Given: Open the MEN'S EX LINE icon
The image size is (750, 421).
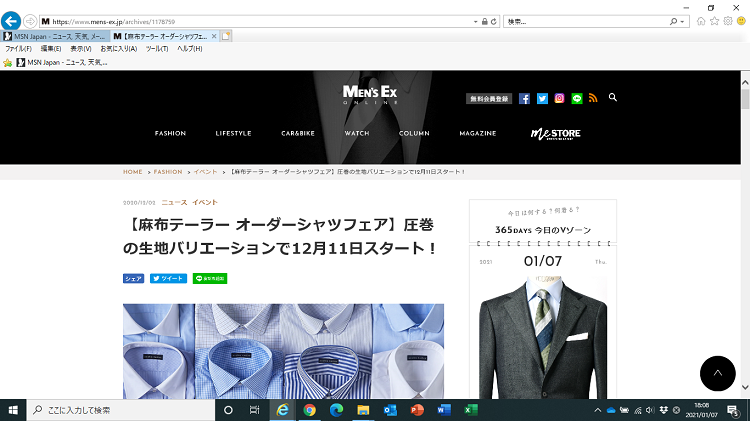Looking at the screenshot, I should tap(577, 99).
